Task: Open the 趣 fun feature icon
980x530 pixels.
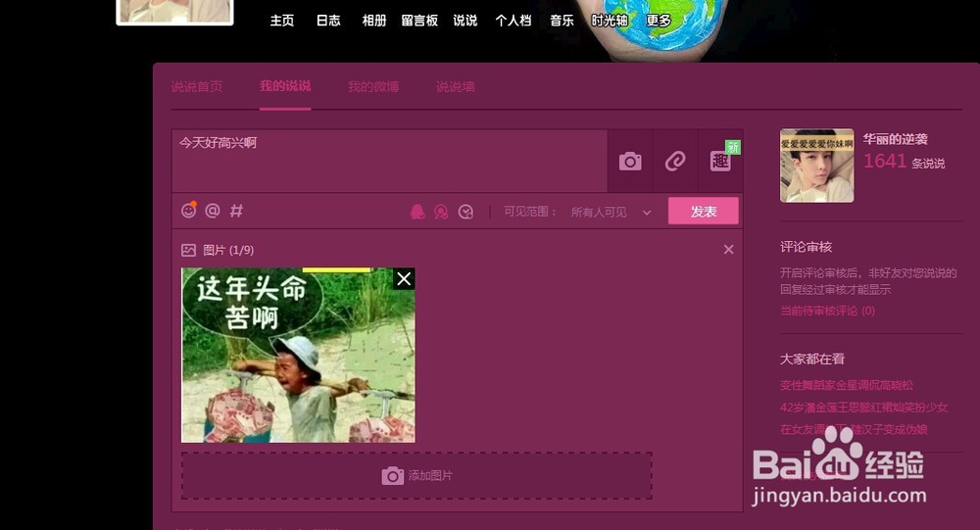Action: tap(720, 161)
